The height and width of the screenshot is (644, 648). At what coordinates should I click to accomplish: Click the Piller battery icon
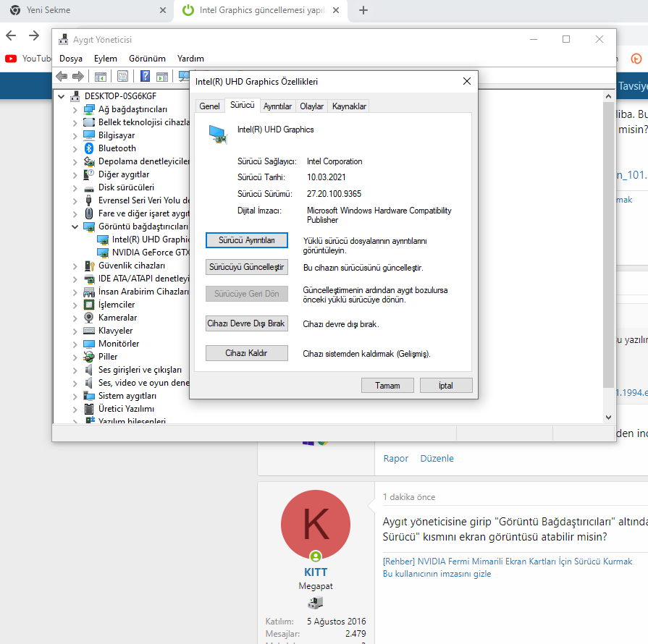(x=89, y=357)
